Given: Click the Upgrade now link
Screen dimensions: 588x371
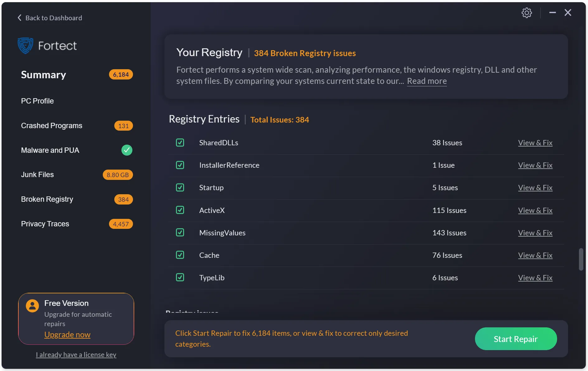Looking at the screenshot, I should [x=67, y=334].
